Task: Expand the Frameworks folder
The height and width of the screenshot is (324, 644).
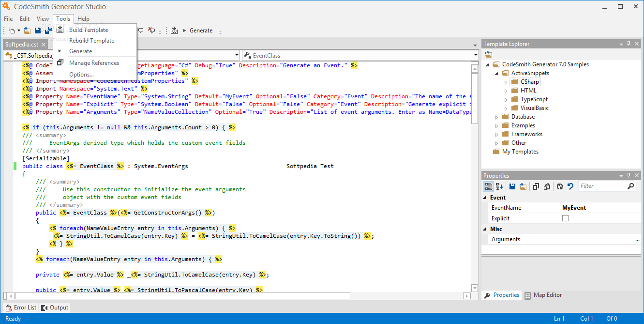Action: coord(496,134)
